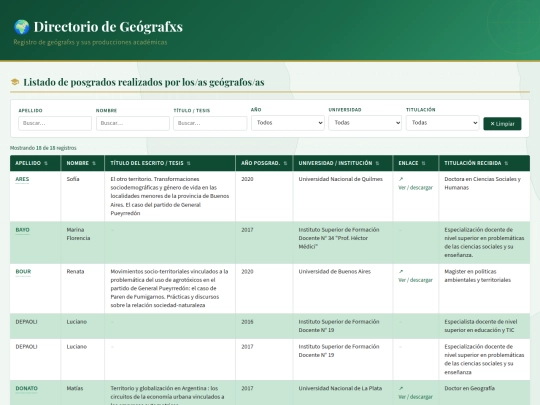Click the Universidad / Institución column header
Viewport: 540px width, 405px height.
(343, 163)
